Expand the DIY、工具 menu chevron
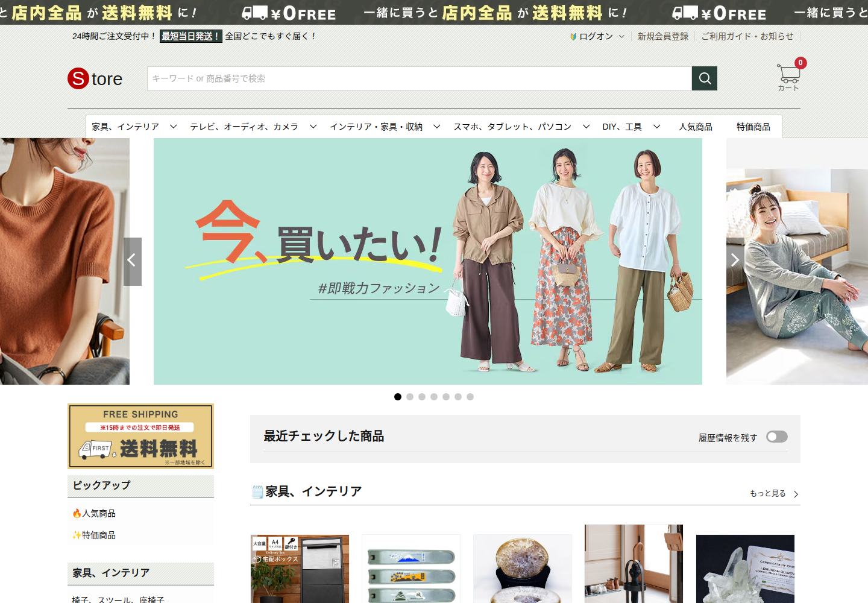The height and width of the screenshot is (603, 868). 657,127
